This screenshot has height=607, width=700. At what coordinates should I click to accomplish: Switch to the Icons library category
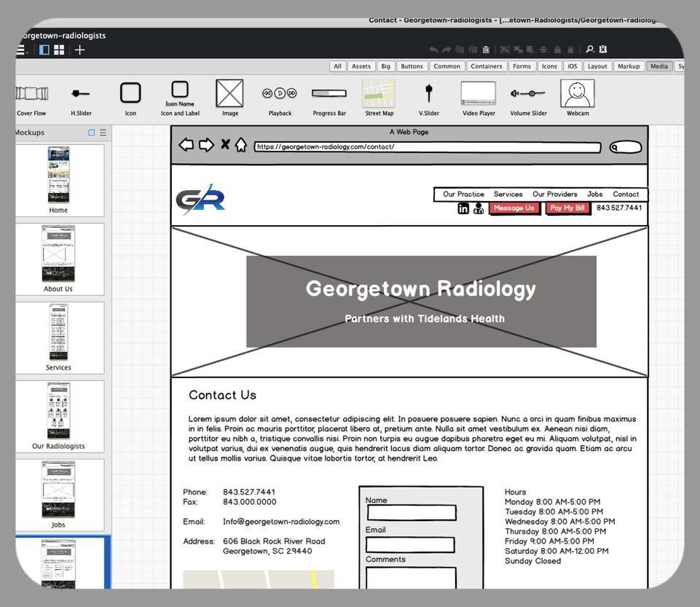549,66
